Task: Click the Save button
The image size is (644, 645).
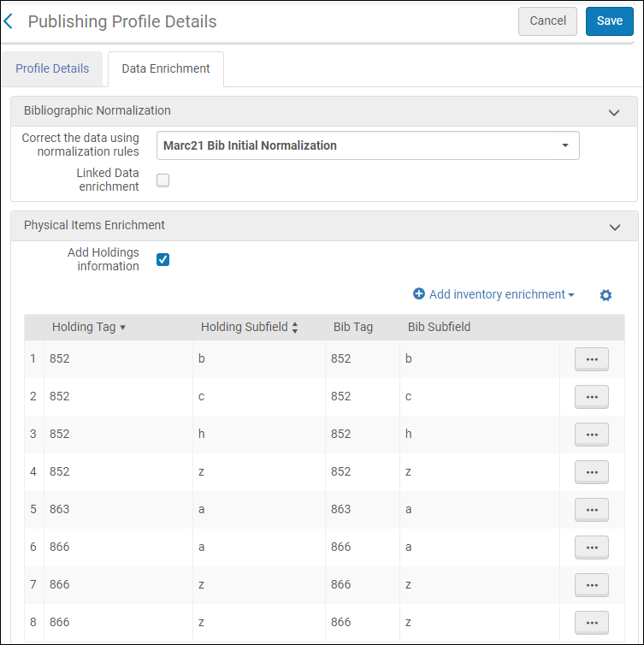Action: (609, 21)
